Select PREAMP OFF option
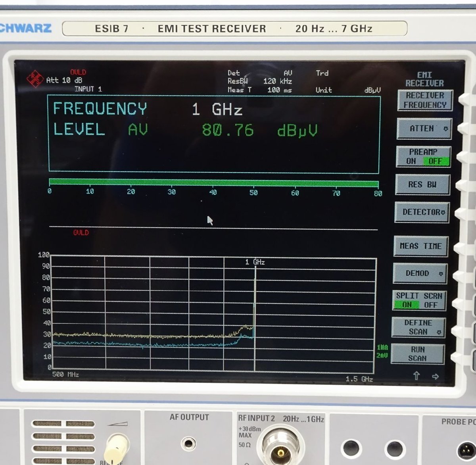 click(x=435, y=161)
